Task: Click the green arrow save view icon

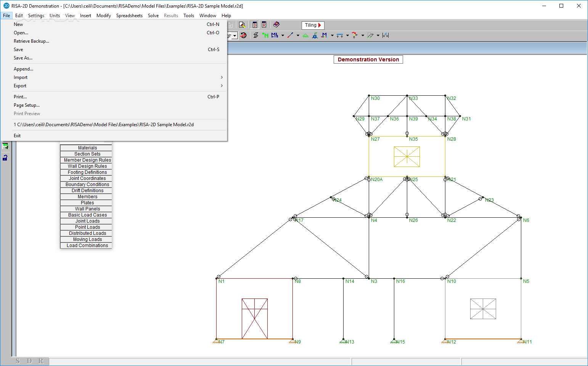Action: [x=5, y=146]
